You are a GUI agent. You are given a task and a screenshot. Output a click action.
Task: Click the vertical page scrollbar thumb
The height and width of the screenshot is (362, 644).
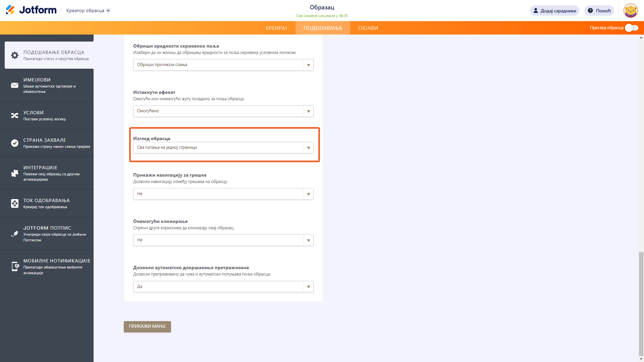641,303
